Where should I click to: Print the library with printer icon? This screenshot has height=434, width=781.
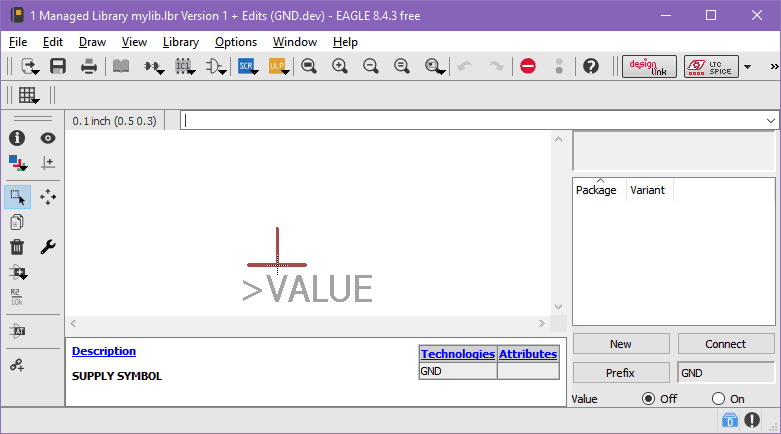coord(89,66)
